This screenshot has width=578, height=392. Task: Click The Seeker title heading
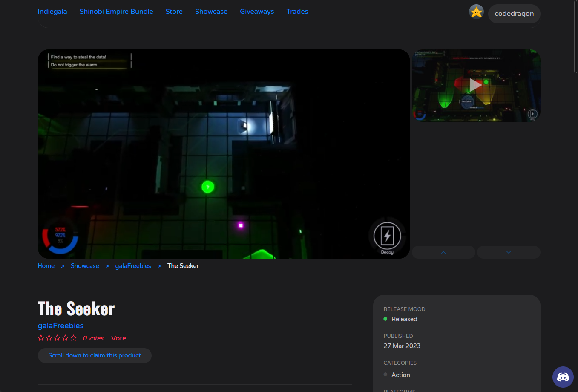(76, 308)
